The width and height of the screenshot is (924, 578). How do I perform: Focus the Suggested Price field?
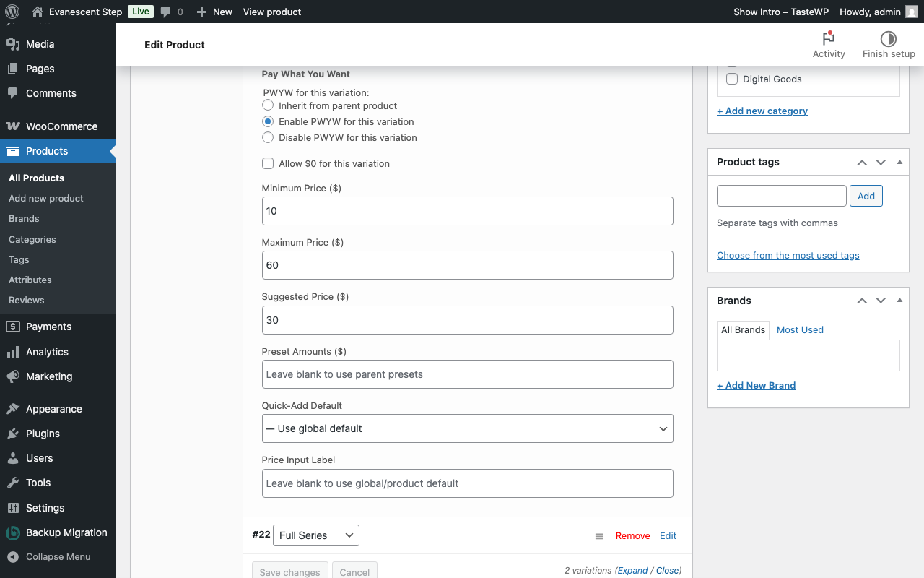(x=468, y=320)
